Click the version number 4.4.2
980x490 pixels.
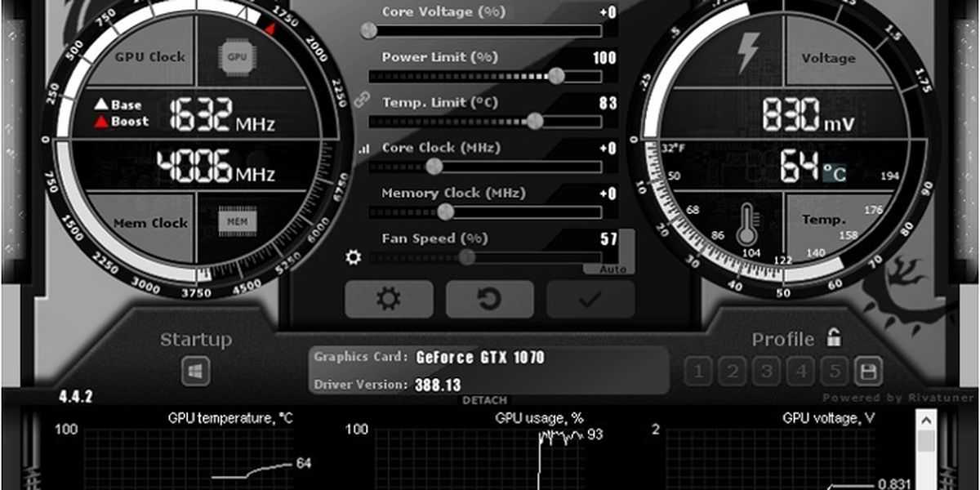tap(75, 398)
